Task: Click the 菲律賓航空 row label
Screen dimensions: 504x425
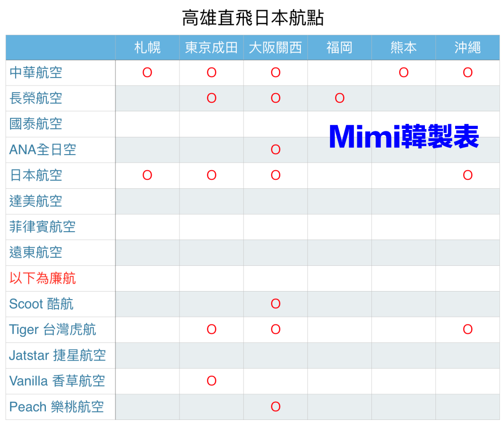Action: coord(42,227)
